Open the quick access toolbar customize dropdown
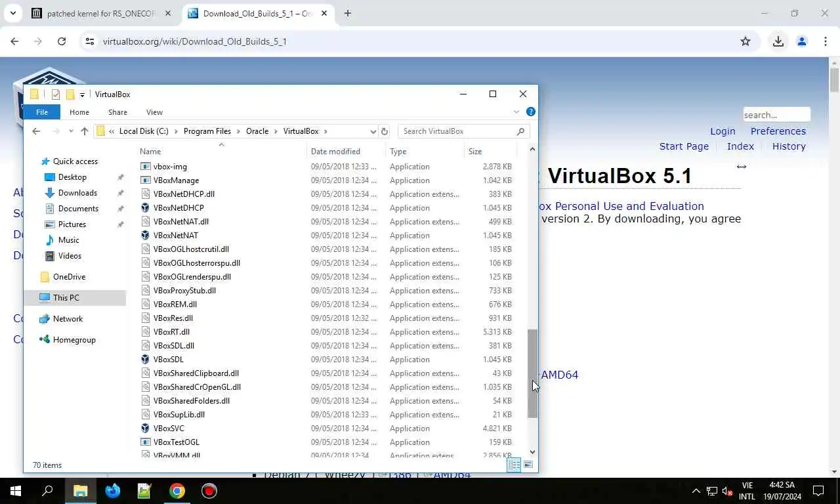Viewport: 840px width, 504px height. tap(82, 95)
